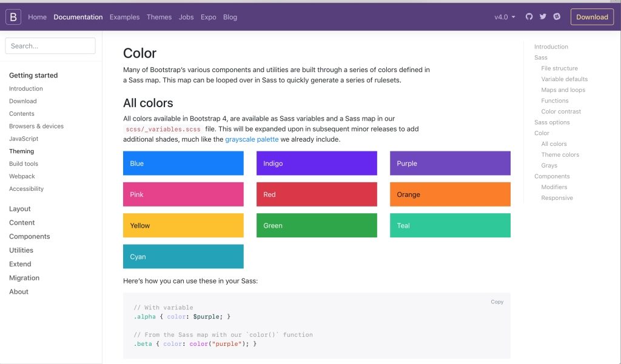621x364 pixels.
Task: Click the Yellow color swatch
Action: [x=183, y=225]
